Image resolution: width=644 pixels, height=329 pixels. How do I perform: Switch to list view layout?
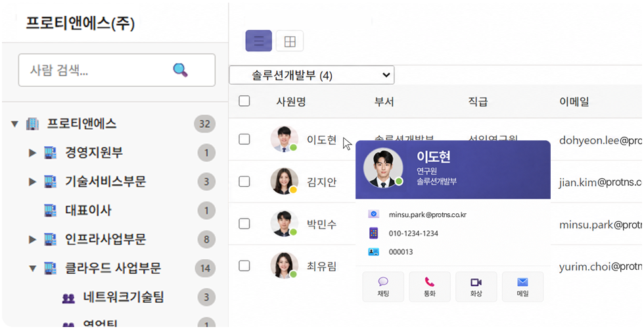click(x=259, y=41)
